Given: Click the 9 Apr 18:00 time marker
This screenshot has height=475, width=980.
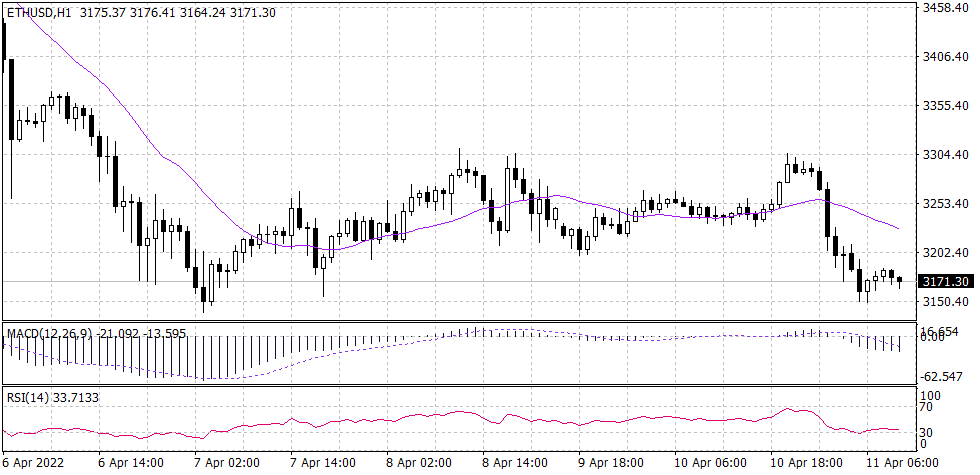Looking at the screenshot, I should pyautogui.click(x=610, y=464).
